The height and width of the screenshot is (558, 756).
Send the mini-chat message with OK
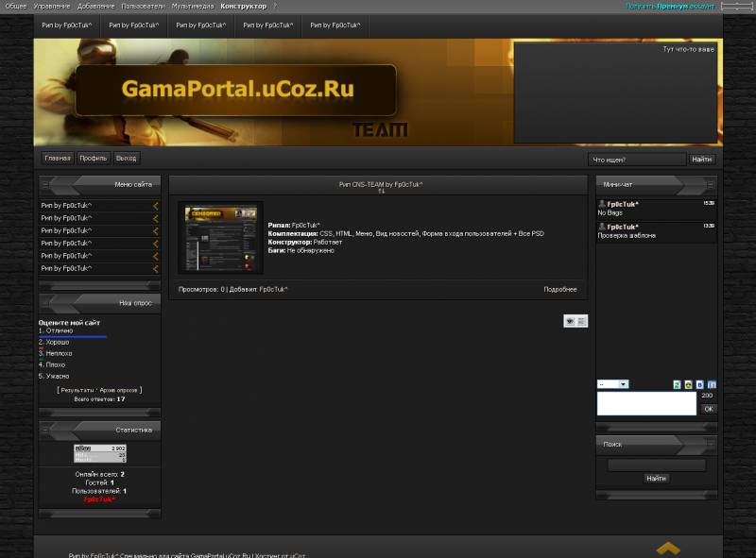click(709, 409)
